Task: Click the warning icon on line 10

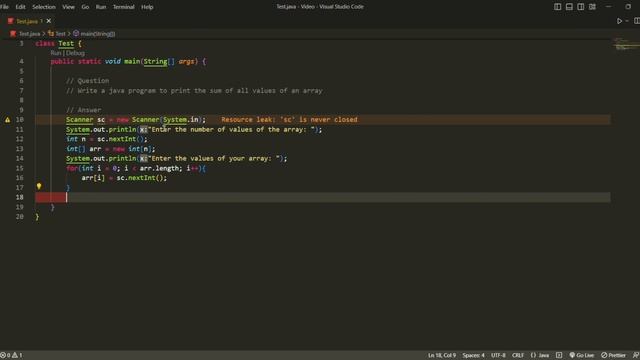Action: tap(7, 120)
